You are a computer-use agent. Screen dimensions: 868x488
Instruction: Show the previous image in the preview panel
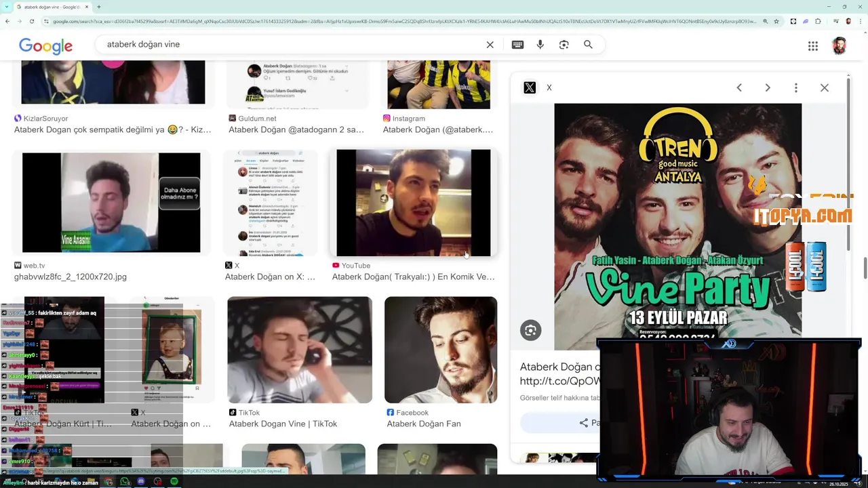coord(739,87)
